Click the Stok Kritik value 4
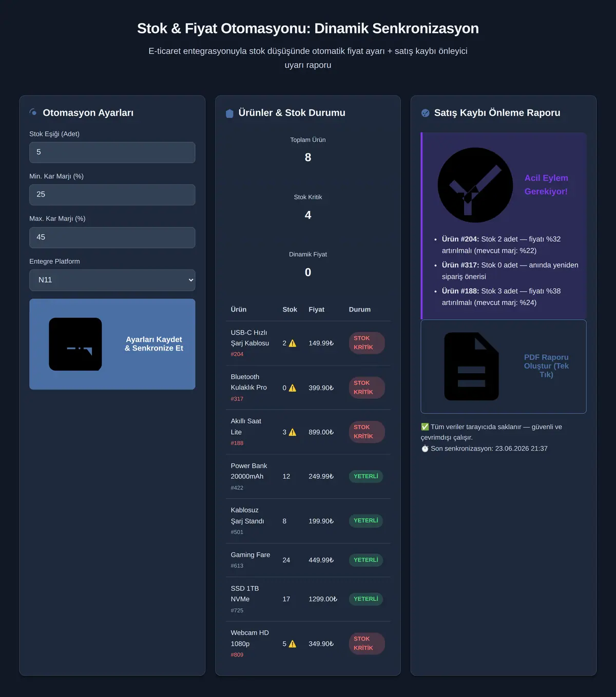 click(308, 215)
